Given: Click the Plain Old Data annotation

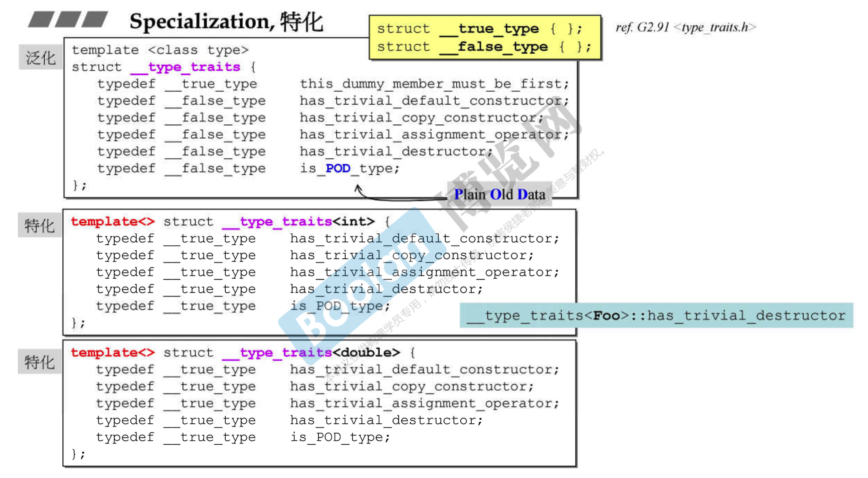Looking at the screenshot, I should coord(499,194).
